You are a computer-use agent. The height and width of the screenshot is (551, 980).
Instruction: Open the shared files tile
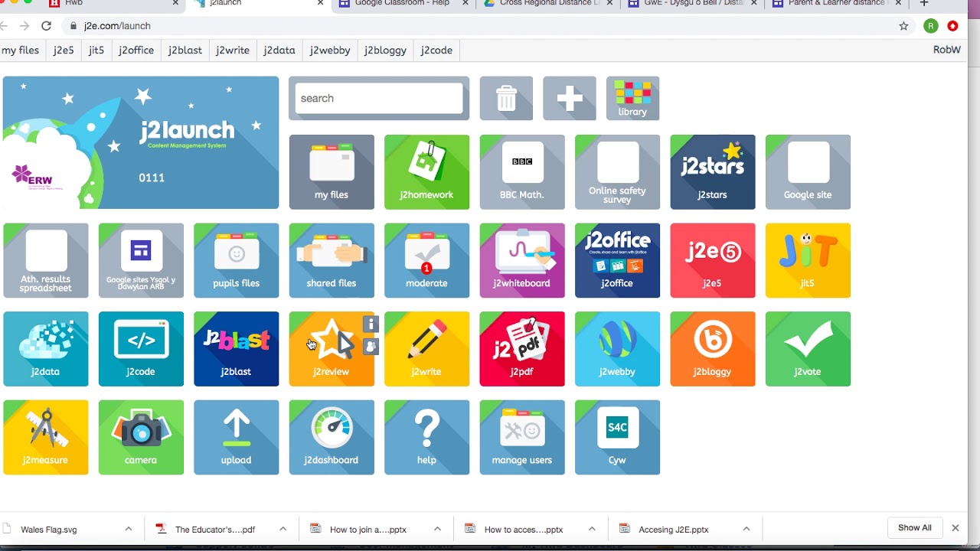(x=332, y=260)
